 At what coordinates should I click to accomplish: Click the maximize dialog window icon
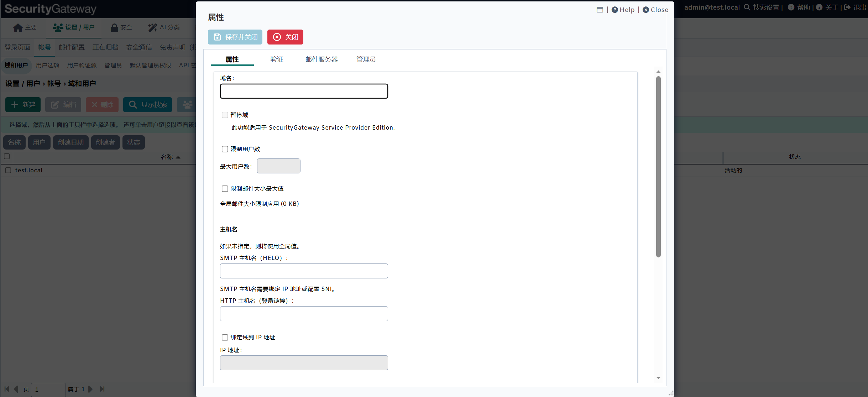[x=600, y=10]
